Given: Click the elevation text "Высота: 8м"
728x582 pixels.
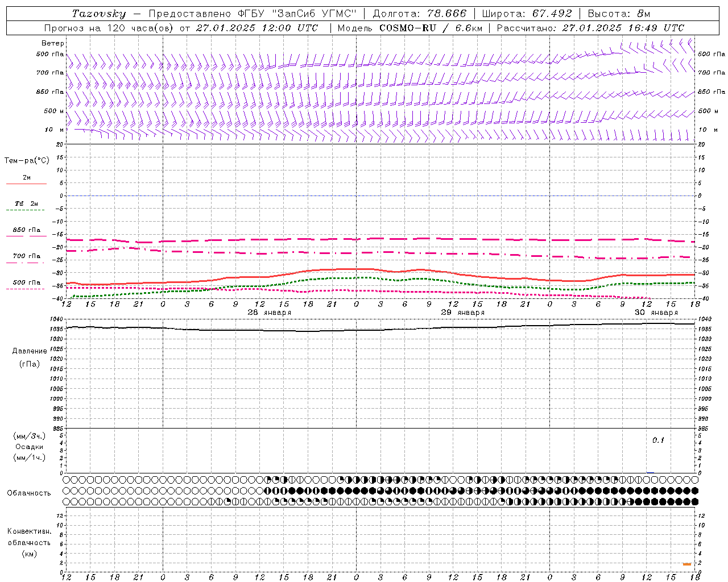Looking at the screenshot, I should point(619,14).
